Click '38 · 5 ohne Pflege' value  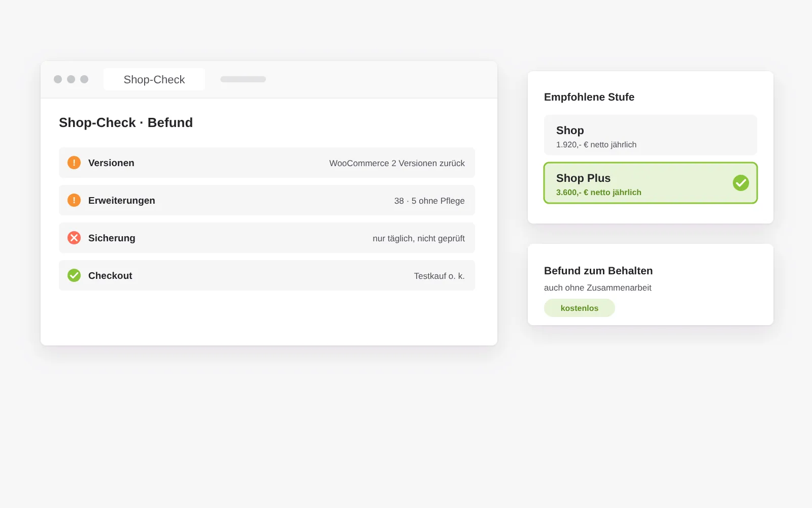[x=429, y=201]
